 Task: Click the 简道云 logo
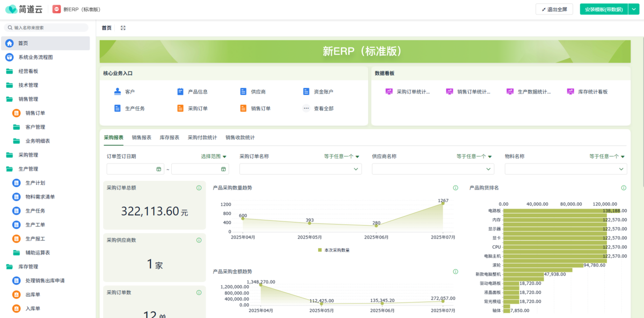(24, 9)
